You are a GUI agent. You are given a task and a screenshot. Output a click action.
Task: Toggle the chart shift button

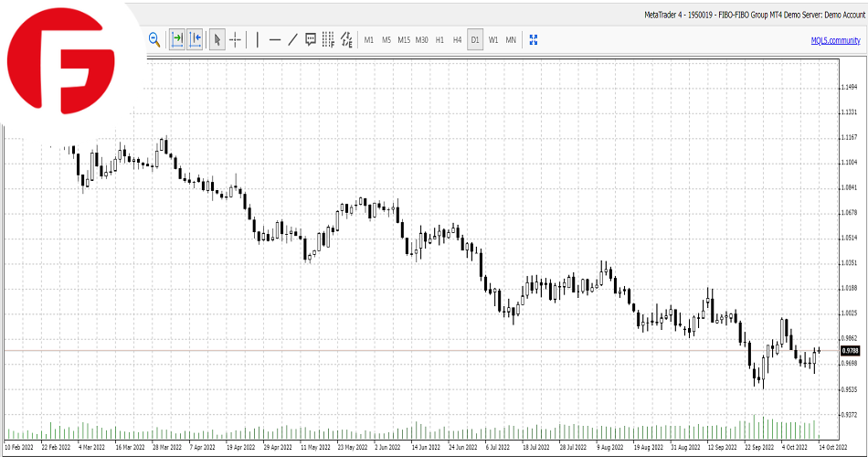(195, 39)
